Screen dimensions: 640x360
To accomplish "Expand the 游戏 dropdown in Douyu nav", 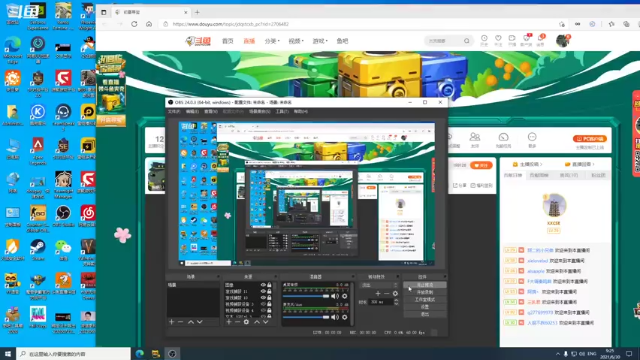I will (x=320, y=41).
